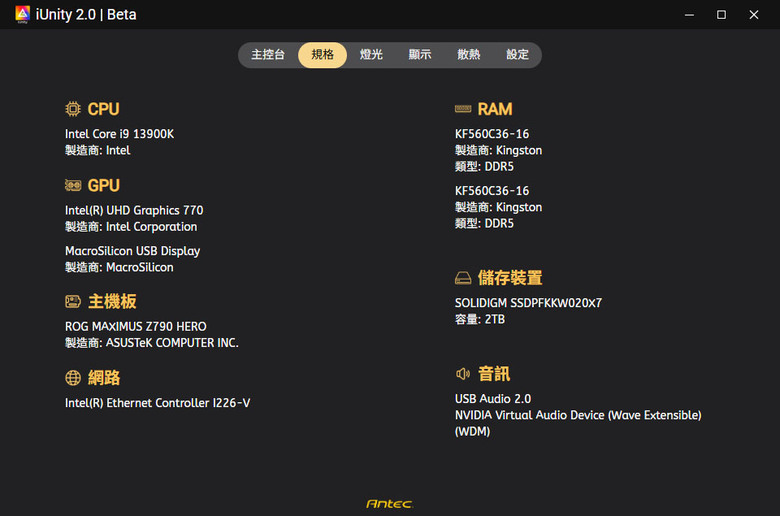Click the 製造商: Intel line under CPU
Image resolution: width=780 pixels, height=516 pixels.
click(98, 150)
